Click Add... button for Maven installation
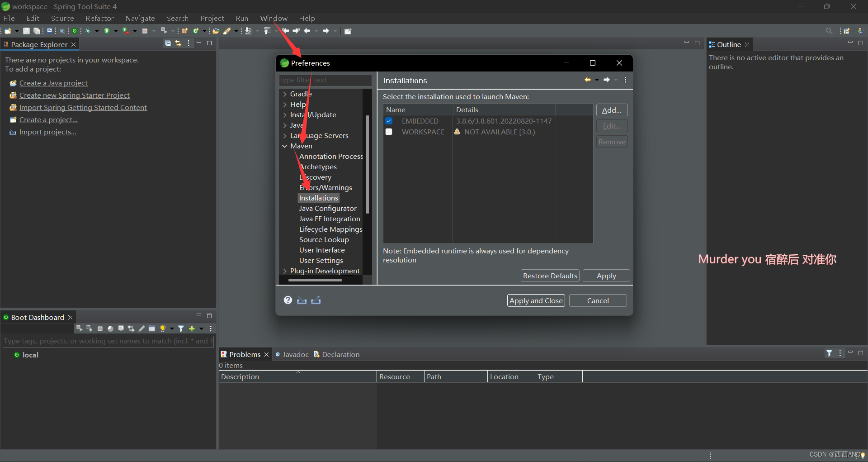This screenshot has width=868, height=462. (x=612, y=110)
